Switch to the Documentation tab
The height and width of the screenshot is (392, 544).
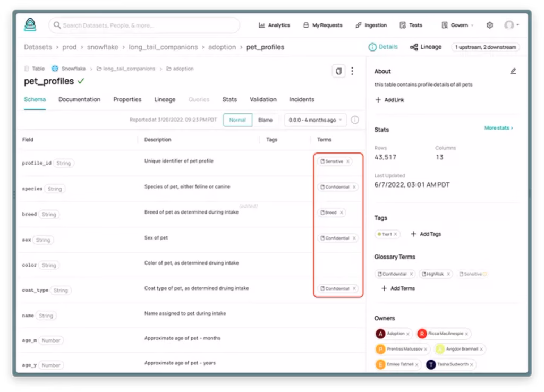[x=79, y=99]
